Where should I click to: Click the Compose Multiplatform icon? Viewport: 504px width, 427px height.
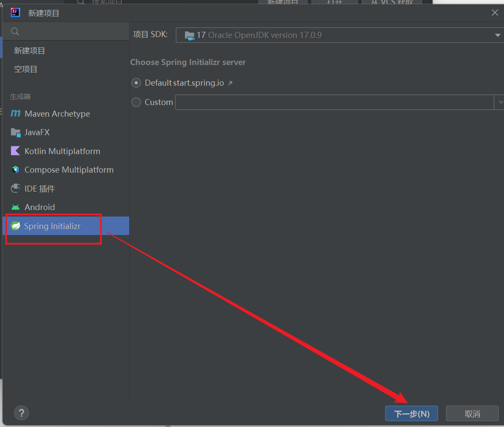point(16,170)
